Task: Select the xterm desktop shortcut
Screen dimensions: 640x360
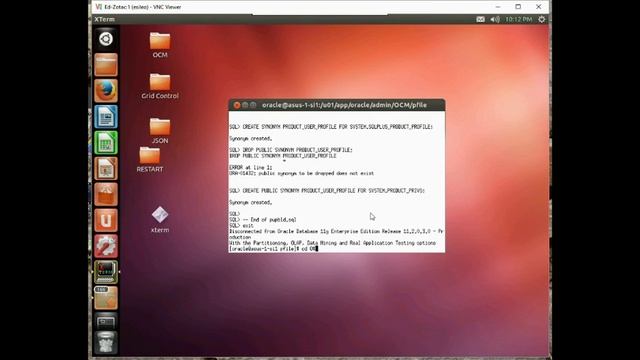Action: coord(160,220)
